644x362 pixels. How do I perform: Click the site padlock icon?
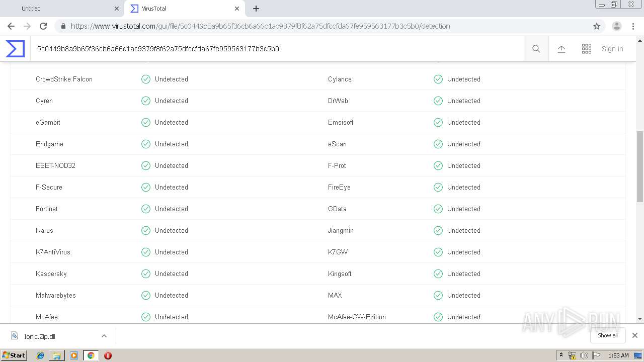63,26
